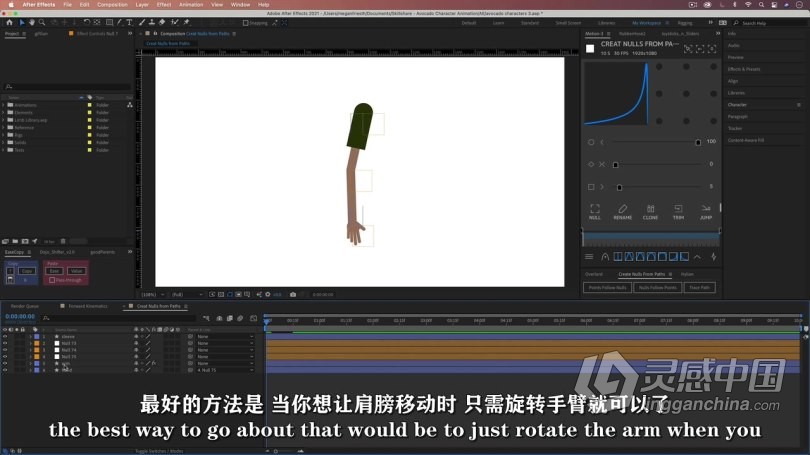Click the composition mini-flowchart icon in timeline
The image size is (810, 455).
[x=206, y=319]
